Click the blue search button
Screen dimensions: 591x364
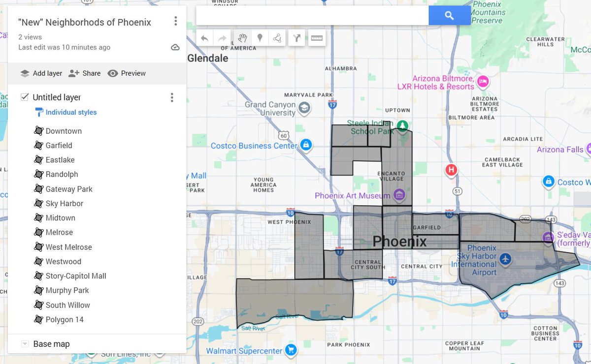[449, 16]
